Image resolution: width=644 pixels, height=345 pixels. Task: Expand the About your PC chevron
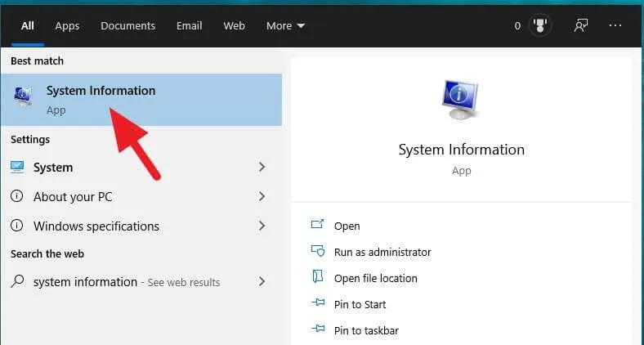(x=262, y=196)
